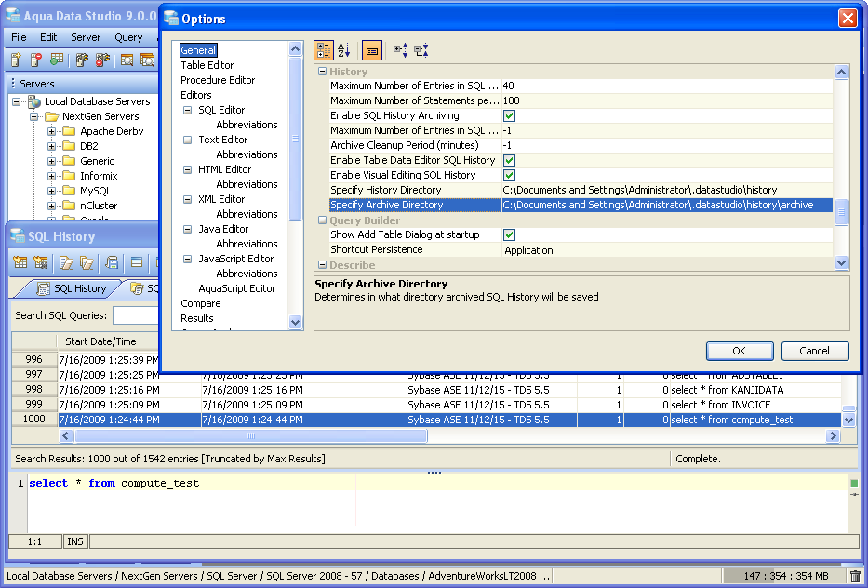868x588 pixels.
Task: Click the multiple documents script icon in SQL History toolbar
Action: tap(87, 262)
